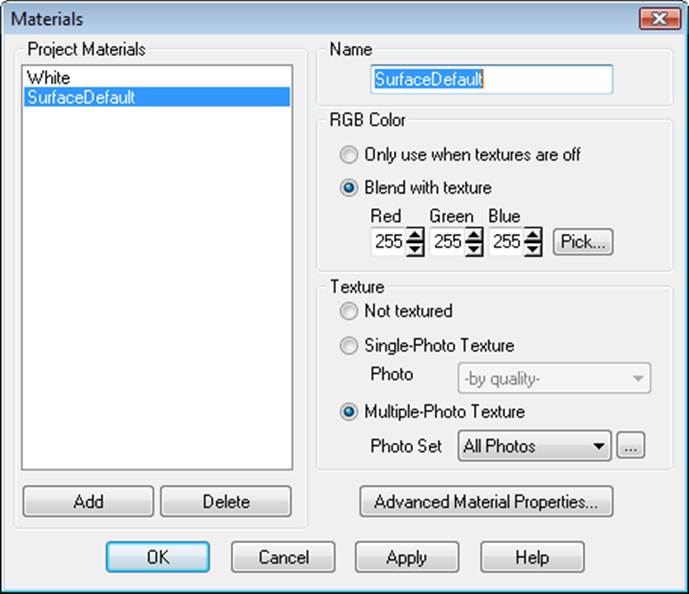Select White in Project Materials list
The height and width of the screenshot is (594, 689).
coord(49,78)
